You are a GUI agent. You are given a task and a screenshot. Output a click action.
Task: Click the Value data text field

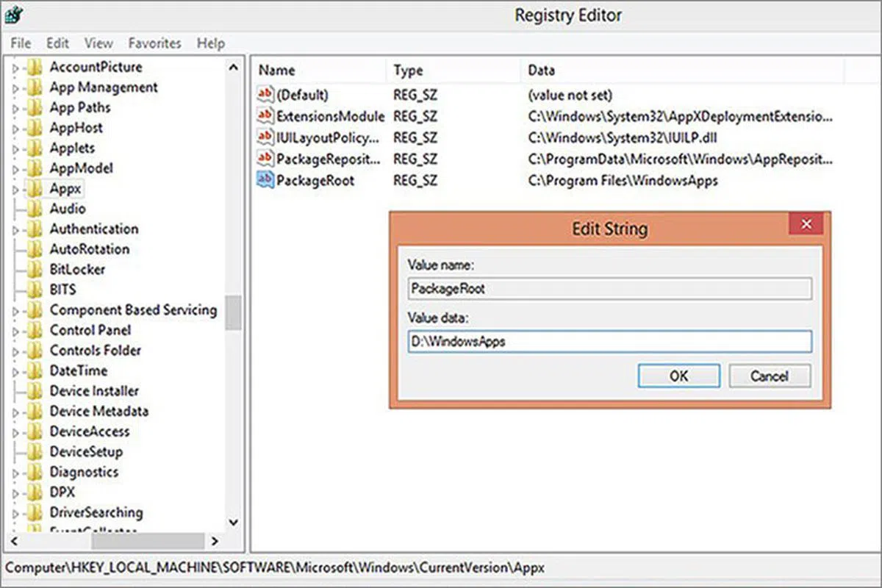point(609,342)
